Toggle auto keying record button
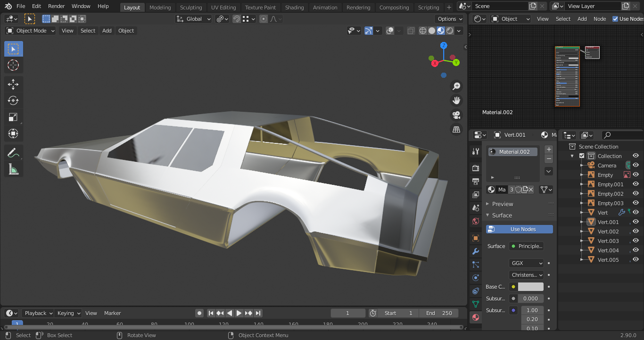 click(x=199, y=313)
